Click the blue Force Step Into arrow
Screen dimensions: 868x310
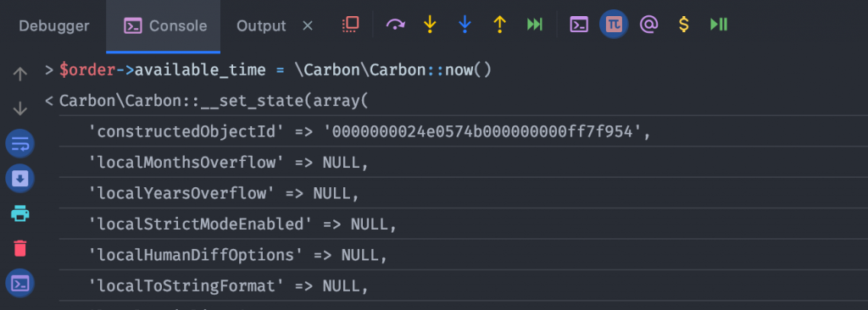point(465,25)
